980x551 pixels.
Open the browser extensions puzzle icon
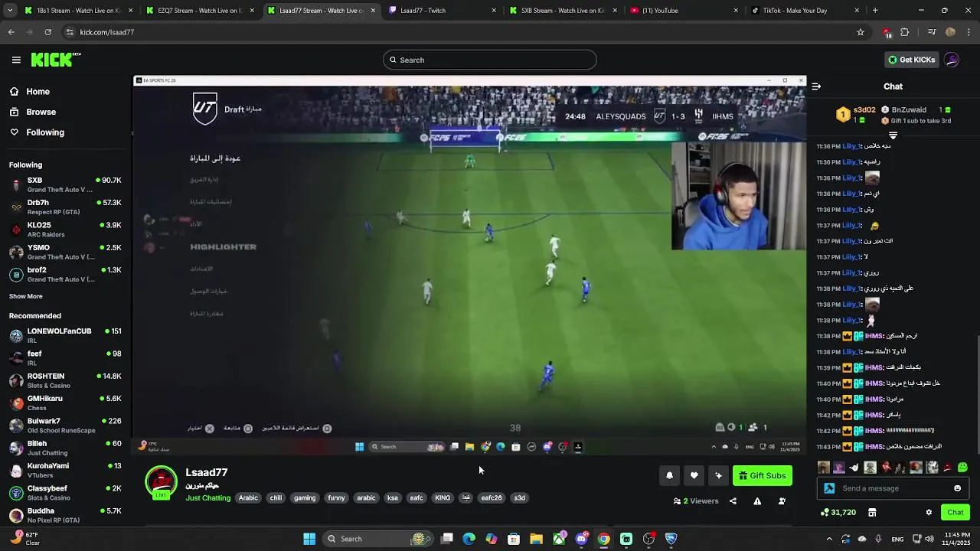[904, 32]
